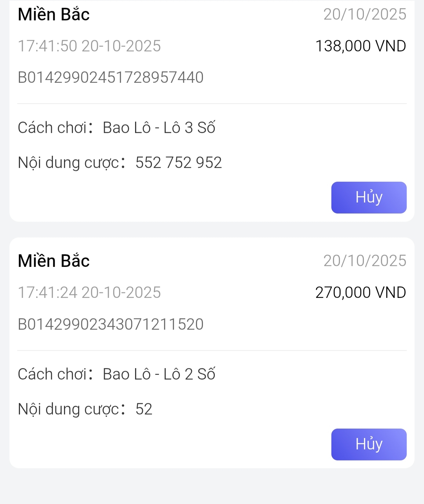Screen dimensions: 424x504
Task: Tap the bet numbers 552 752 952
Action: [179, 163]
